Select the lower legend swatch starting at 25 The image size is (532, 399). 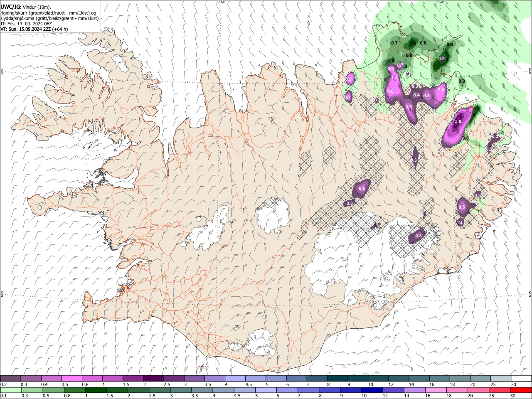(x=500, y=390)
